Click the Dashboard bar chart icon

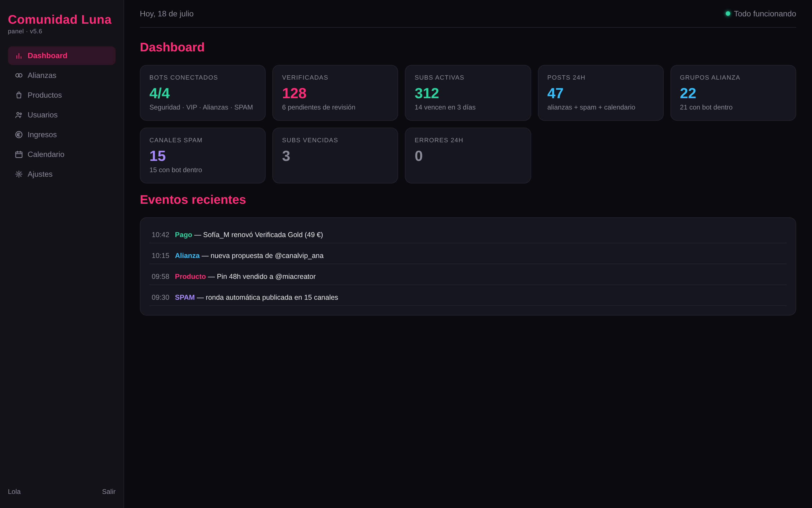point(19,56)
